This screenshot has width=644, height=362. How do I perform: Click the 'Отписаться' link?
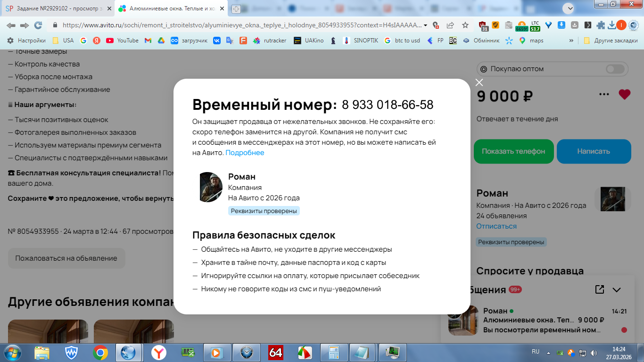[496, 226]
